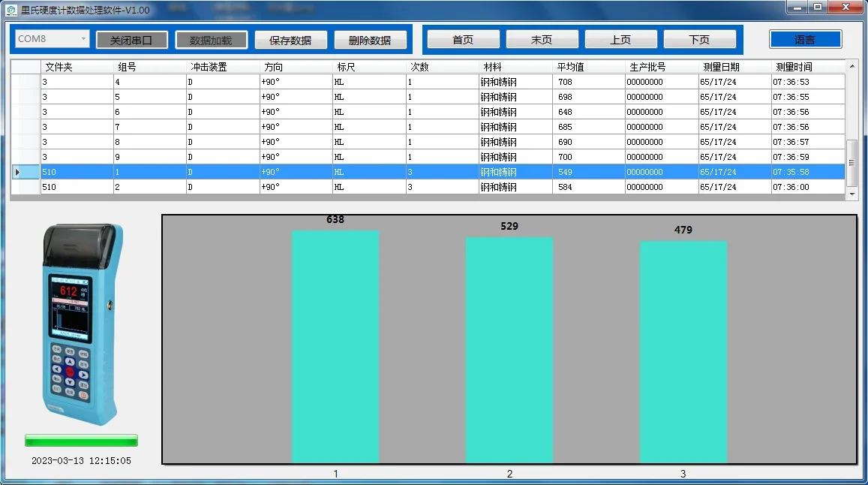Click the app icon in title bar
This screenshot has height=485, width=868.
[x=11, y=10]
